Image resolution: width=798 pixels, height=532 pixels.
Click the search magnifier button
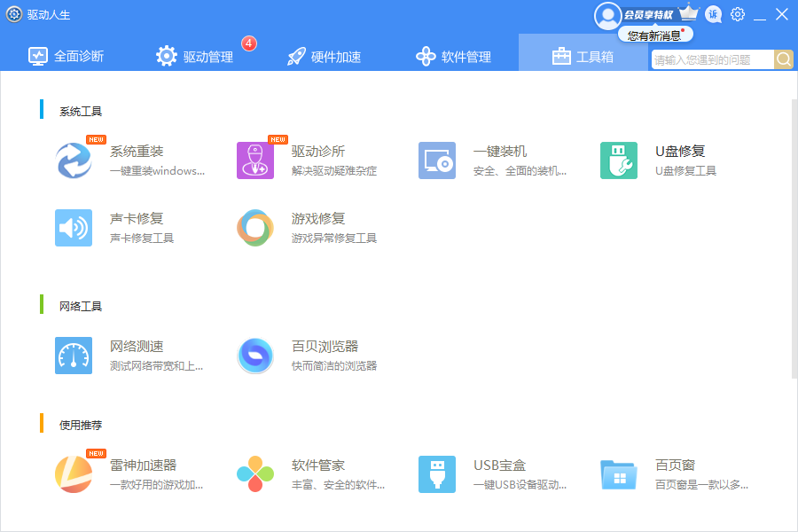784,59
